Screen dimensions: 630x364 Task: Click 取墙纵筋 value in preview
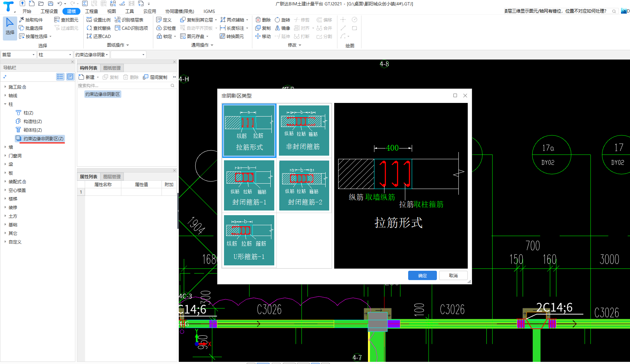pyautogui.click(x=380, y=197)
